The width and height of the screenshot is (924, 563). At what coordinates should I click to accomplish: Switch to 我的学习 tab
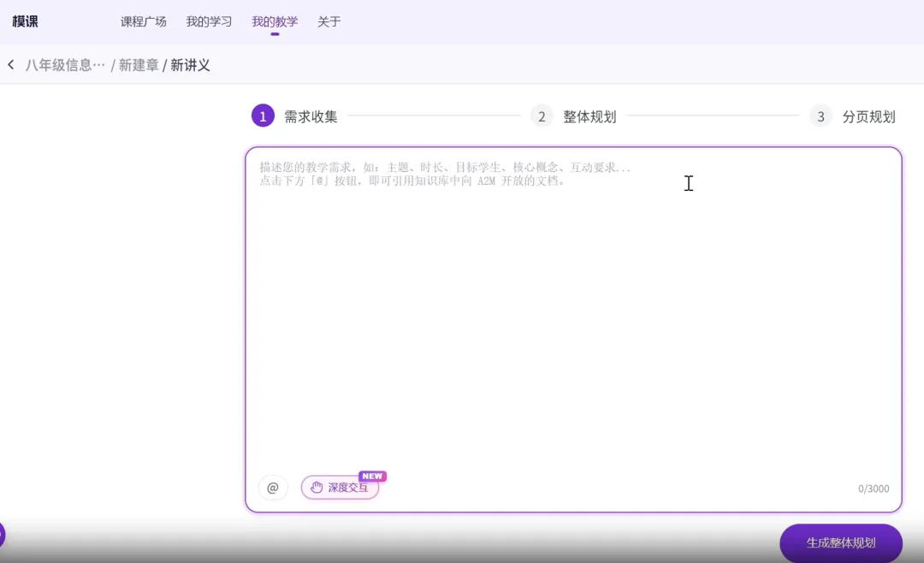(210, 21)
